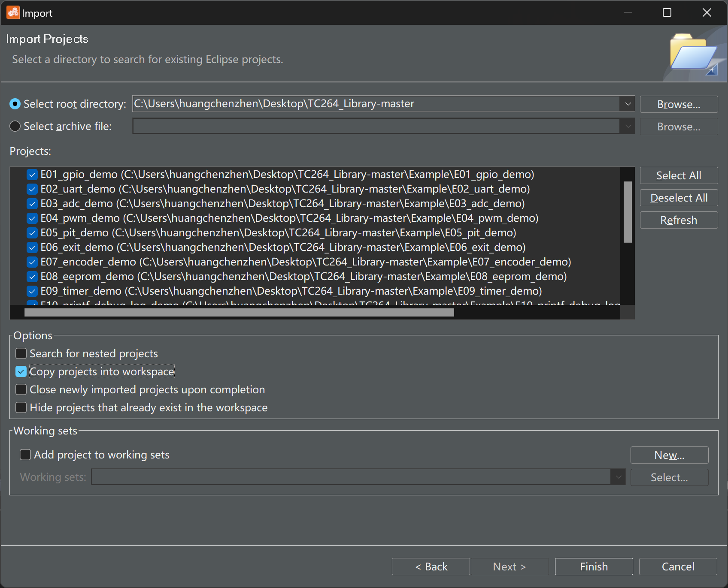Uncheck the E09_timer_demo project checkbox
Image resolution: width=728 pixels, height=588 pixels.
[32, 291]
